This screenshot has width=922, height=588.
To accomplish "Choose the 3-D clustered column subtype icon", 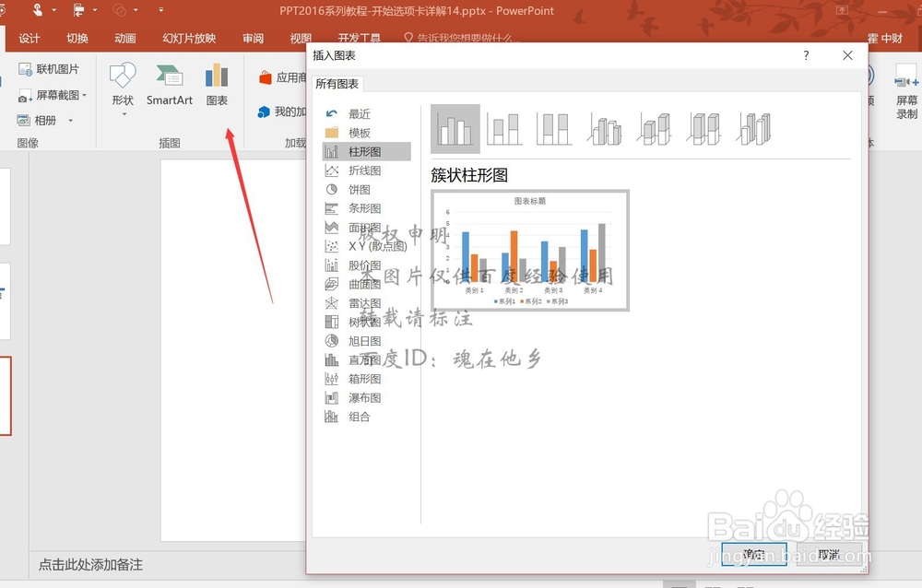I will tap(604, 128).
